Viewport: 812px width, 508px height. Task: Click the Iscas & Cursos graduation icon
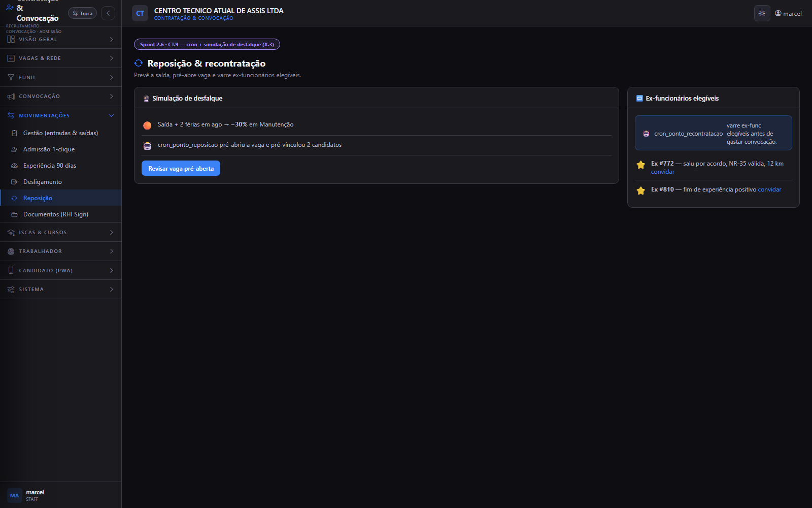(11, 233)
